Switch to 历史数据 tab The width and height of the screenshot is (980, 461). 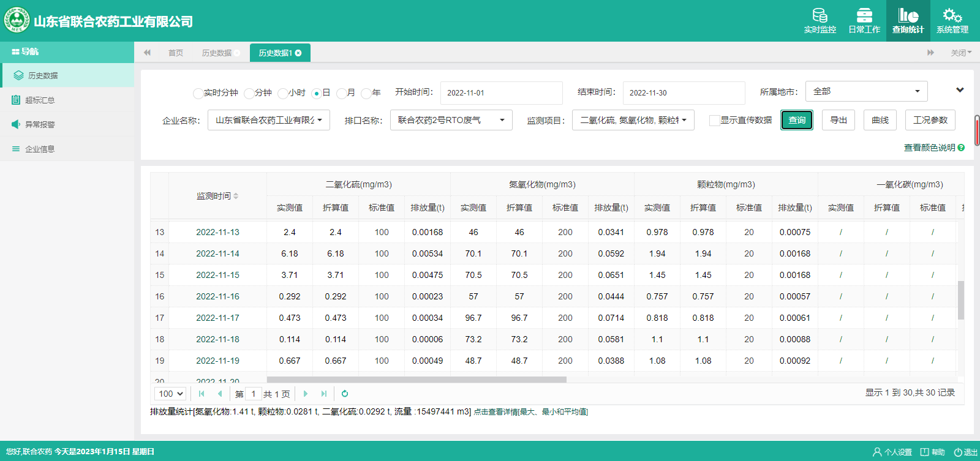(217, 53)
